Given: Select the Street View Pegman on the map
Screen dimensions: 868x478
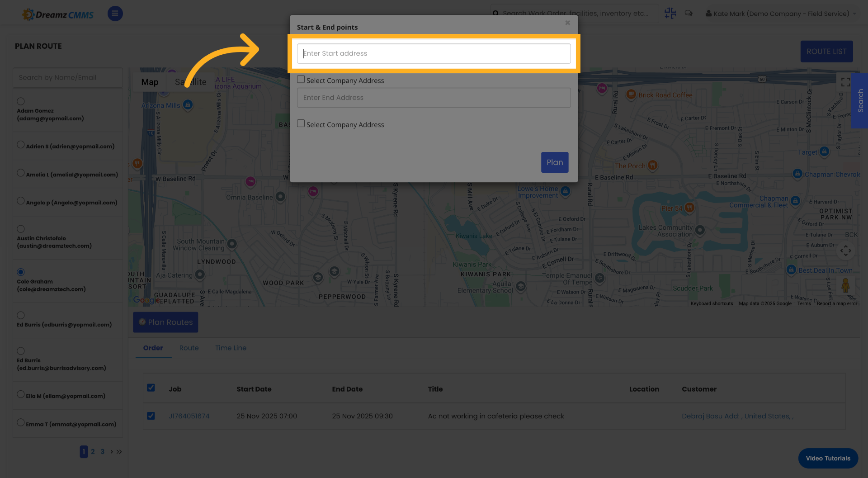Looking at the screenshot, I should 846,286.
